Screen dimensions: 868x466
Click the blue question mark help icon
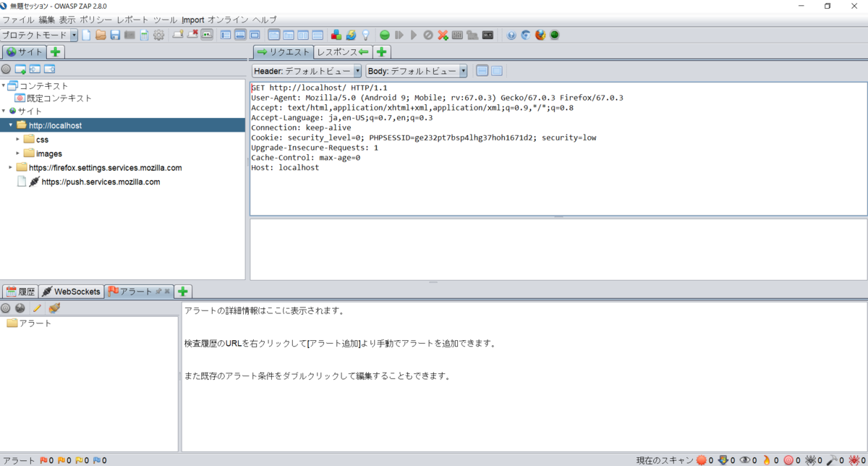[511, 35]
